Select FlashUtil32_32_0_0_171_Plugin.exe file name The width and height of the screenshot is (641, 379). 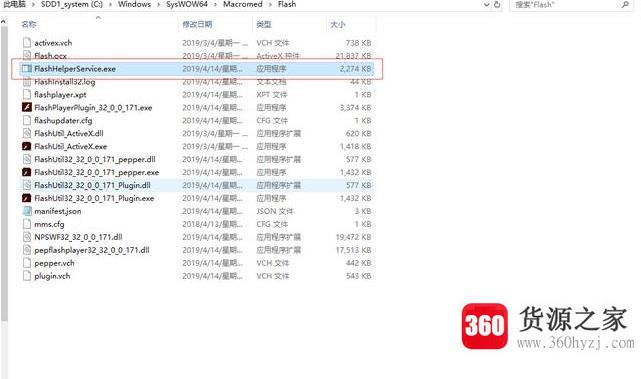94,198
